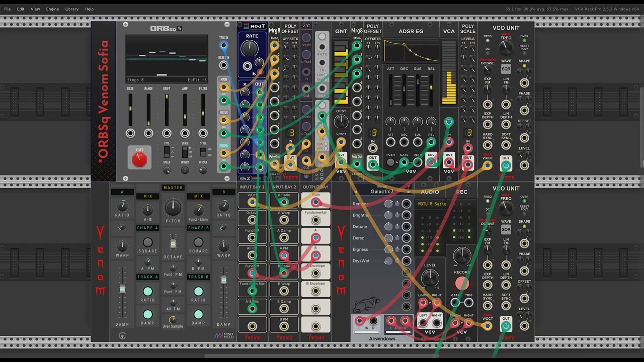The height and width of the screenshot is (362, 644).
Task: Flip the TYPE switch on ORBsq
Action: 167,152
